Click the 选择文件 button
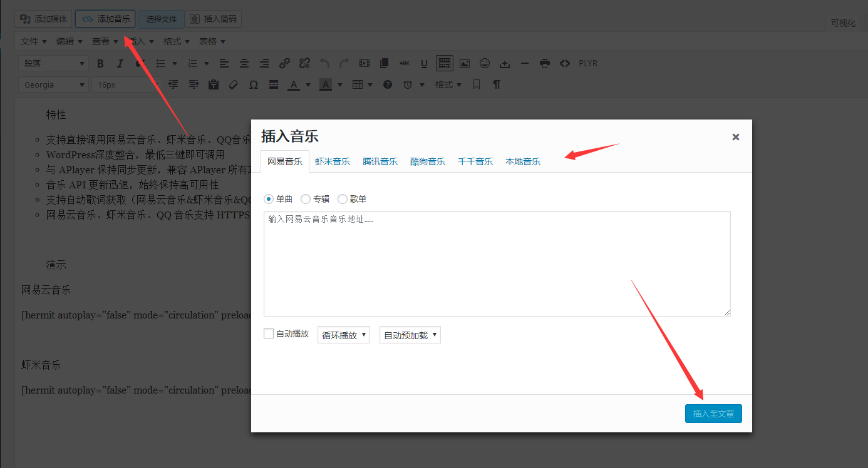Viewport: 868px width, 468px height. pos(162,19)
